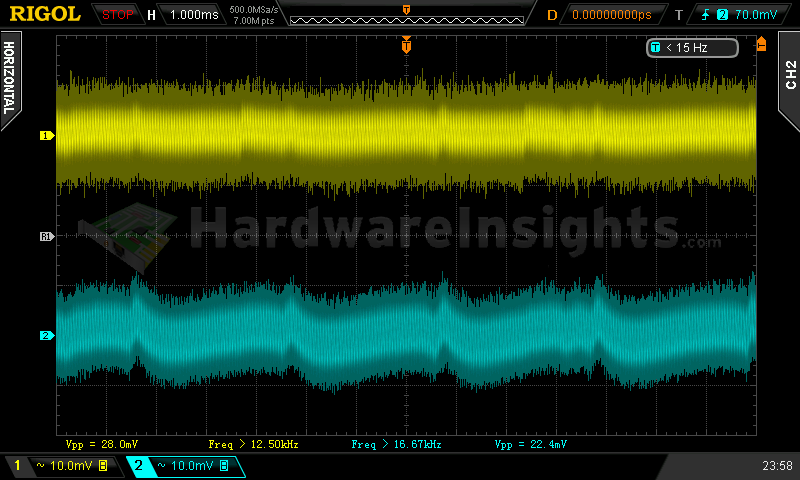Select the rising edge trigger icon

click(706, 14)
